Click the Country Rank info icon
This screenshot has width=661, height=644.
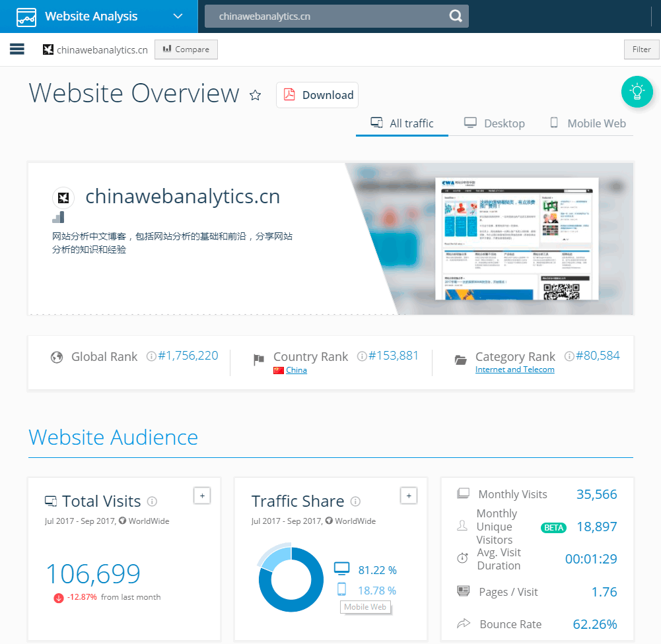(361, 356)
